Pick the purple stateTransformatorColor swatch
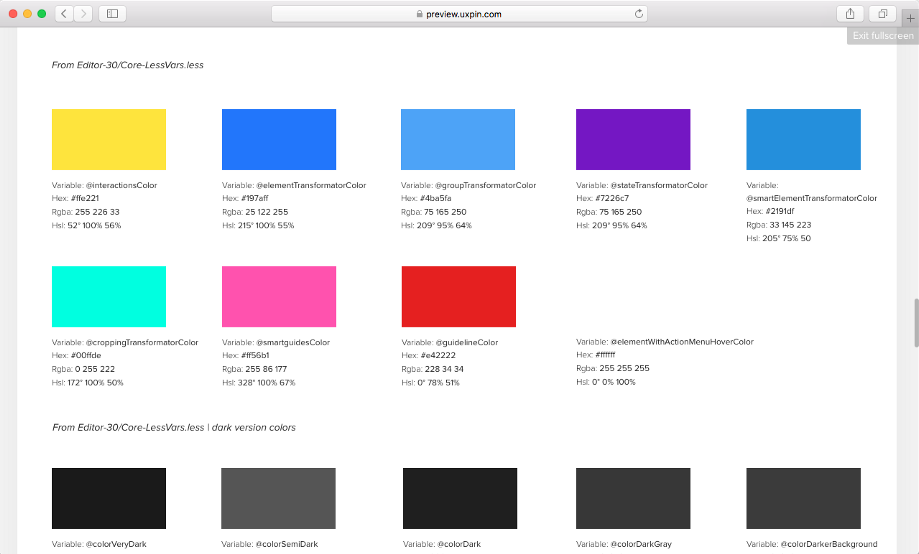919x554 pixels. click(633, 139)
